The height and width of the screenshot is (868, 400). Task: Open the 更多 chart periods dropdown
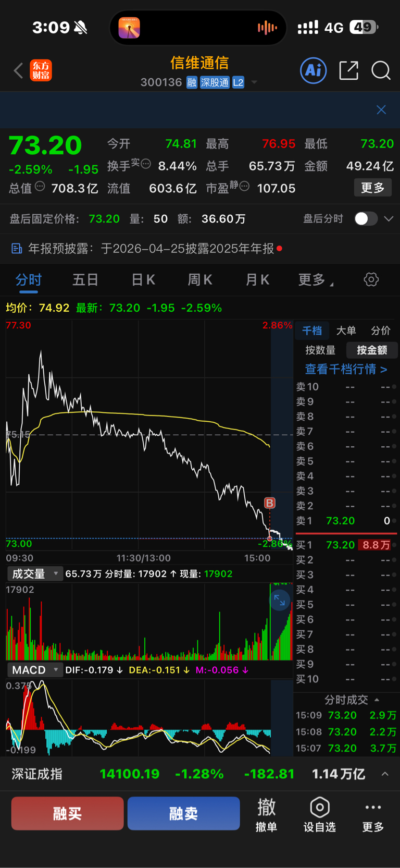pyautogui.click(x=316, y=280)
